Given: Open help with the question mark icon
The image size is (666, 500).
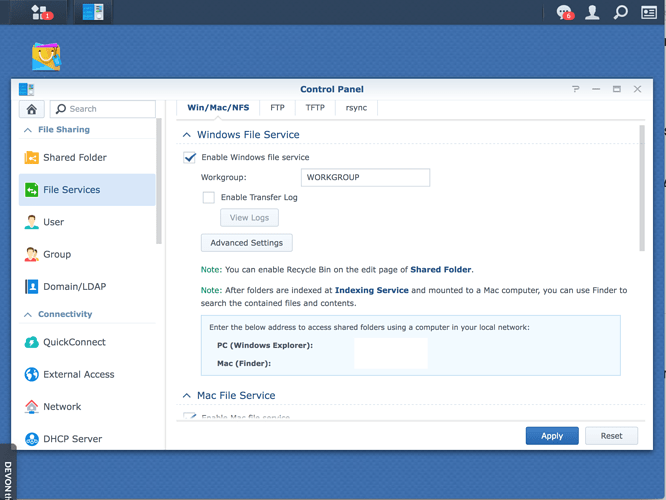Looking at the screenshot, I should [576, 89].
